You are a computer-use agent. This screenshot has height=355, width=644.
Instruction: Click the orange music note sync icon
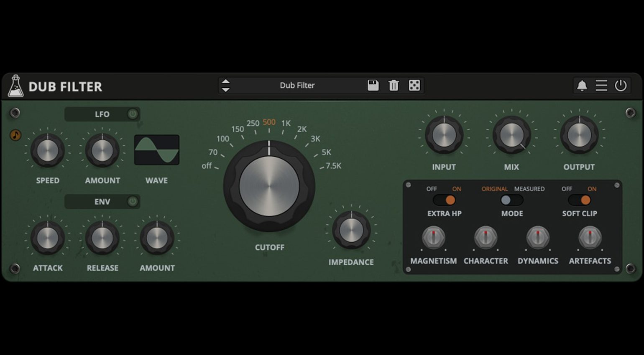(x=15, y=135)
